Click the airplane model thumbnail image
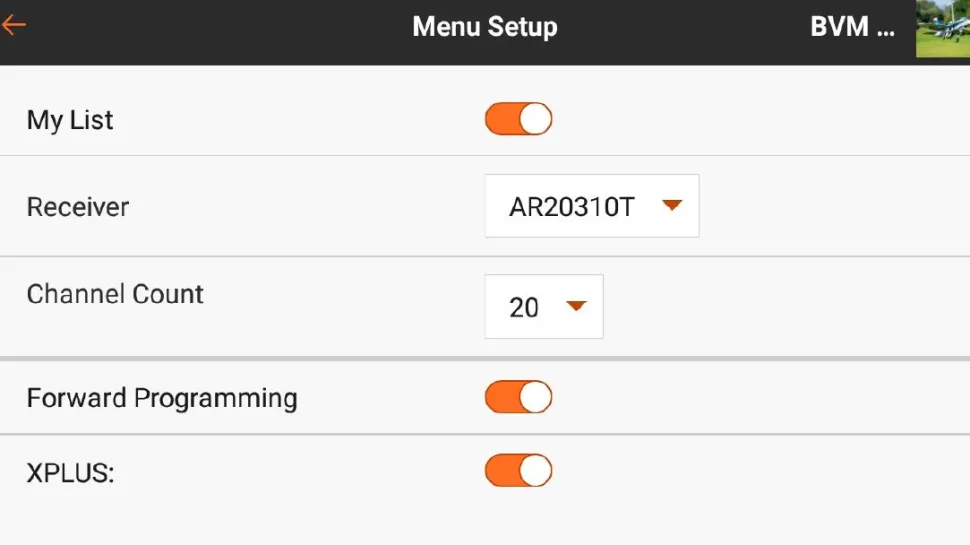Viewport: 970px width, 545px height. [x=942, y=28]
